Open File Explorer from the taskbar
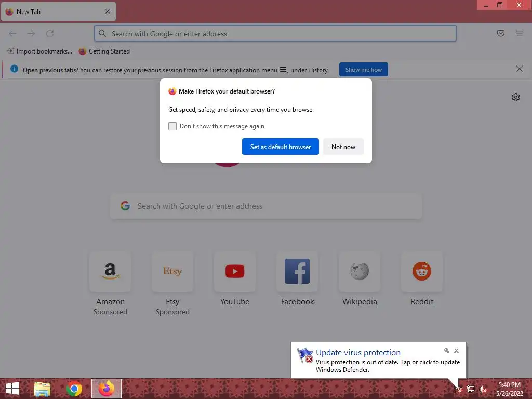 [x=42, y=389]
